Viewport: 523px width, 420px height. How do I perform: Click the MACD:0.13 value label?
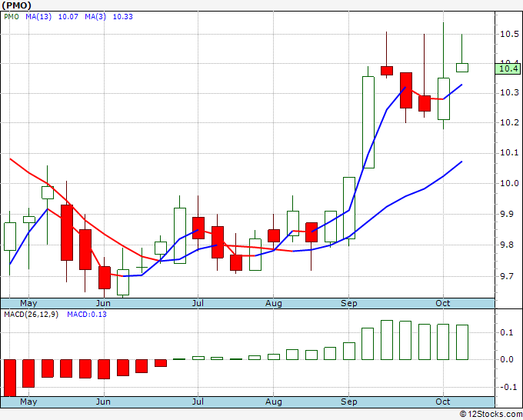[x=87, y=315]
